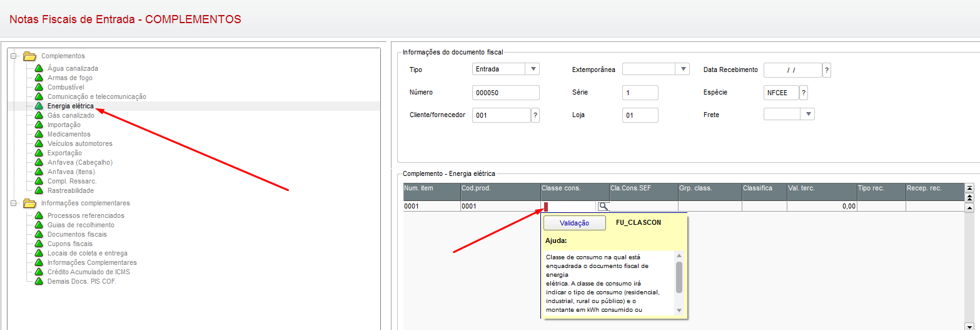980x330 pixels.
Task: Open help for Data Recebimento field
Action: coord(827,70)
